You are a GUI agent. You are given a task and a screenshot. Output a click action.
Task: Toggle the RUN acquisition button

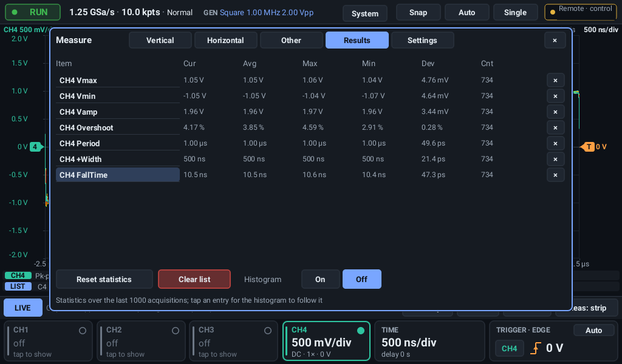click(x=33, y=12)
